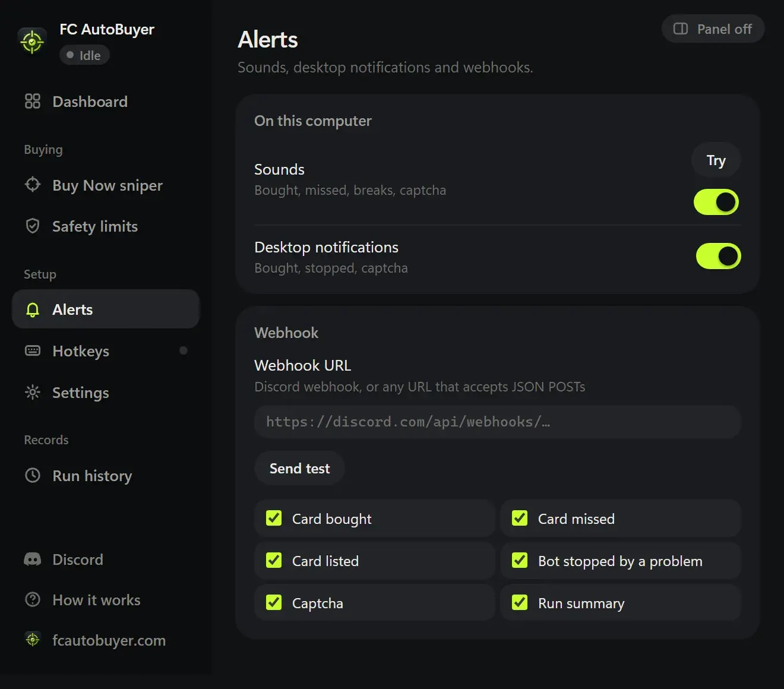Screen dimensions: 784x689
Task: Select the Alerts sidebar item
Action: tap(106, 309)
